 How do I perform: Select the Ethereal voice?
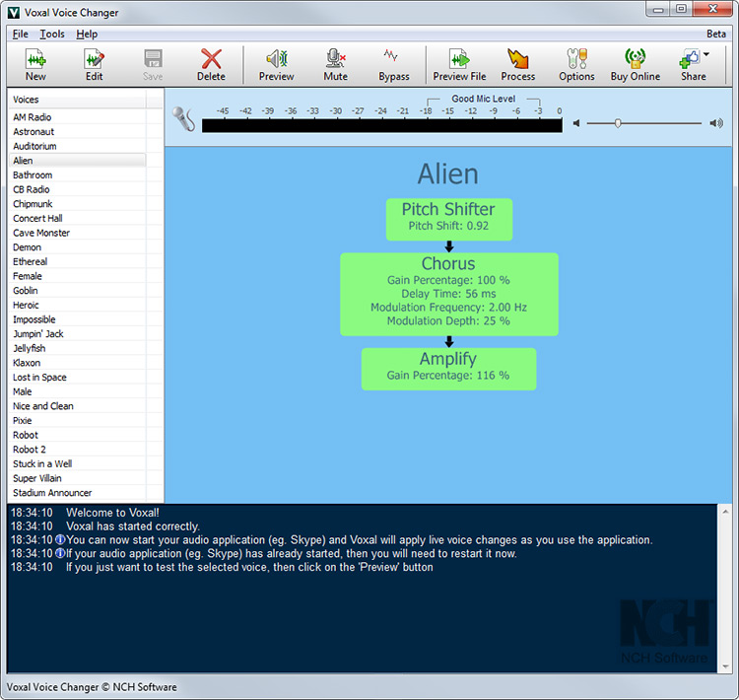coord(77,262)
